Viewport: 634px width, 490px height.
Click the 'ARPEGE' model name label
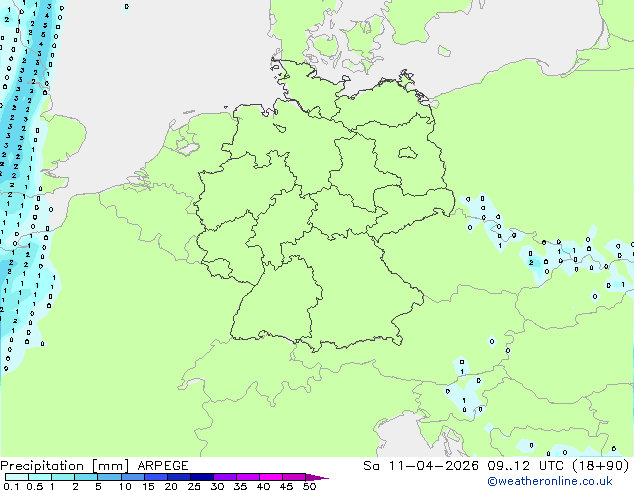click(x=163, y=466)
